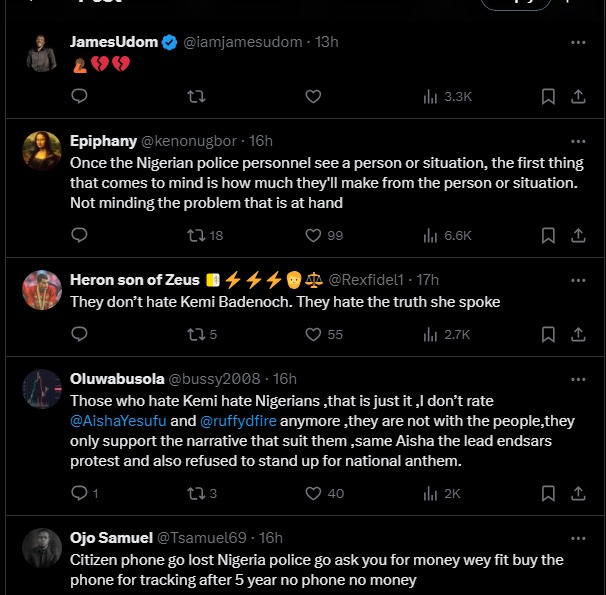
Task: Open more options menu on Oluwabusola's post
Action: (578, 379)
